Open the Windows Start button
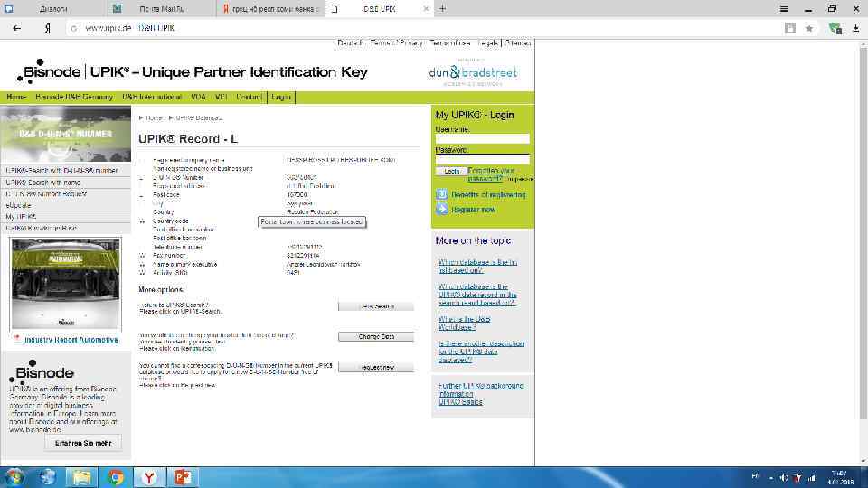This screenshot has width=868, height=488. click(x=15, y=477)
